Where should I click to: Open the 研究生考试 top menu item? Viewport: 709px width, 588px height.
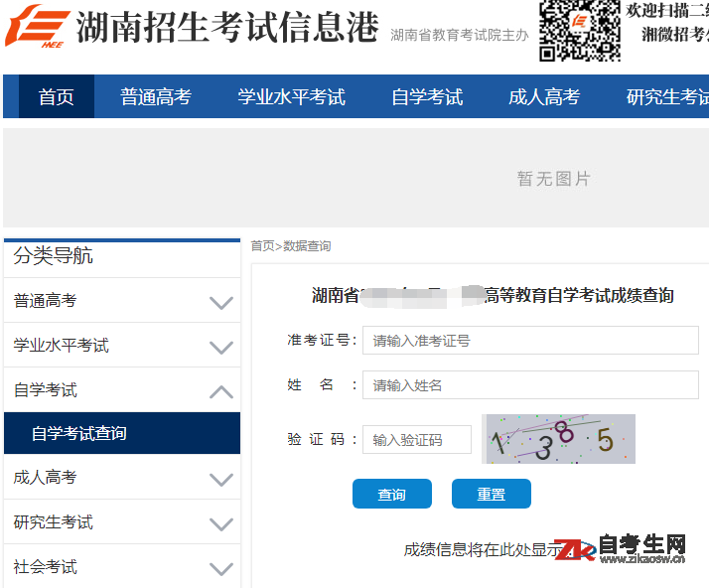point(667,96)
